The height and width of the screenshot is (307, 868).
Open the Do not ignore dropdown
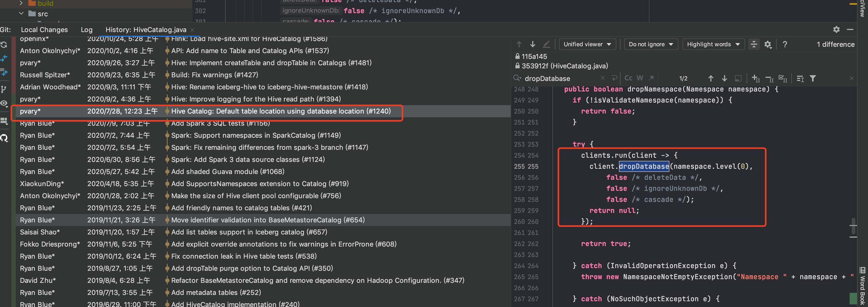click(650, 44)
